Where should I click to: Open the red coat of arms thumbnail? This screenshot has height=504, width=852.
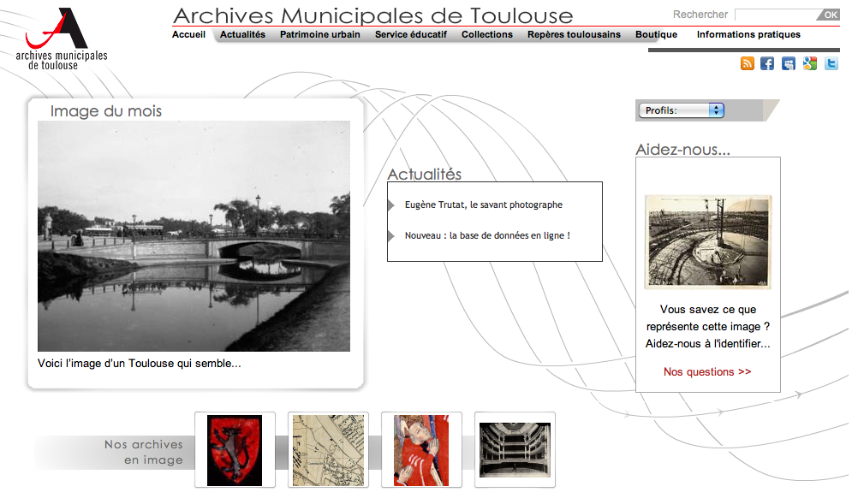coord(235,450)
